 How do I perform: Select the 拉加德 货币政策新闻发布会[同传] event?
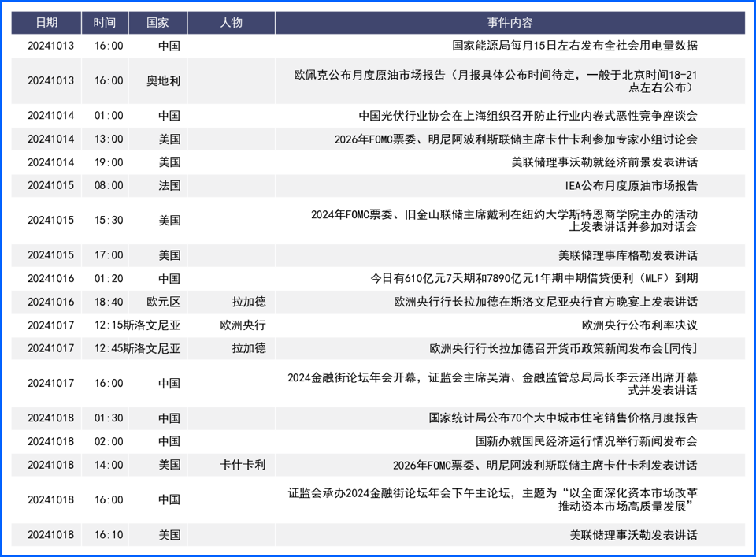(563, 349)
